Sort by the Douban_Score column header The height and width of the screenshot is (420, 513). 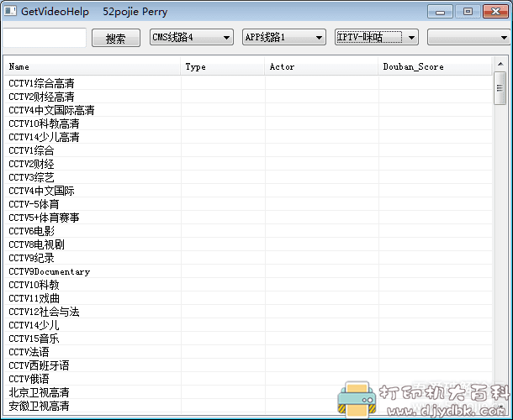(x=435, y=66)
